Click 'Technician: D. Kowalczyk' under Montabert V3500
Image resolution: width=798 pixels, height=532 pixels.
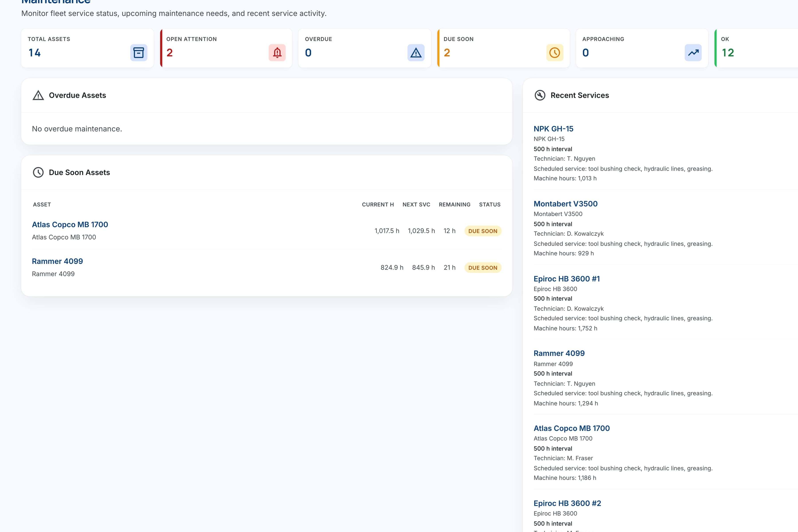[x=569, y=234]
